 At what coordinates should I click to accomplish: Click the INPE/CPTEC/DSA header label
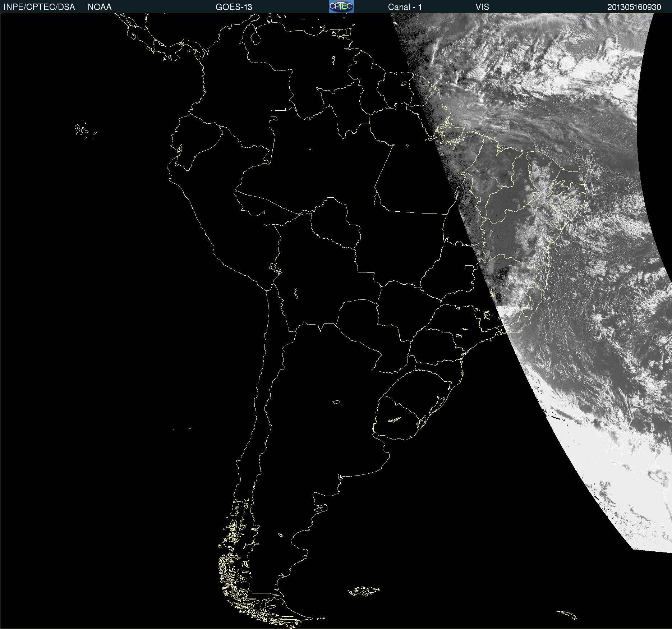(x=39, y=7)
